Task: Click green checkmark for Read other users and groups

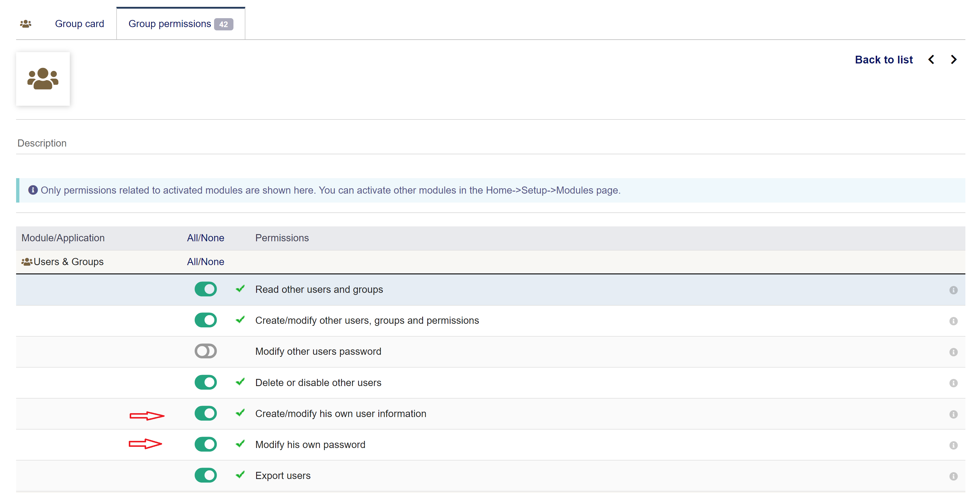Action: click(x=240, y=289)
